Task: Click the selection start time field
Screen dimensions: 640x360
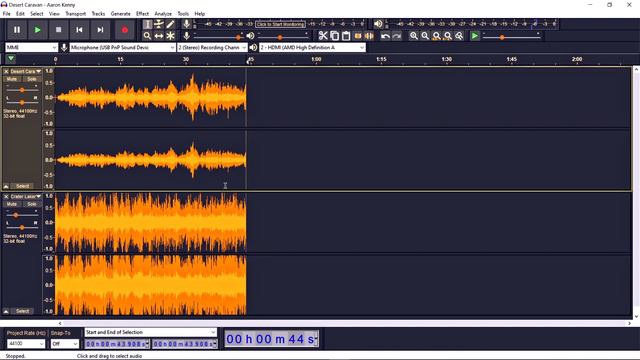Action: (x=117, y=344)
